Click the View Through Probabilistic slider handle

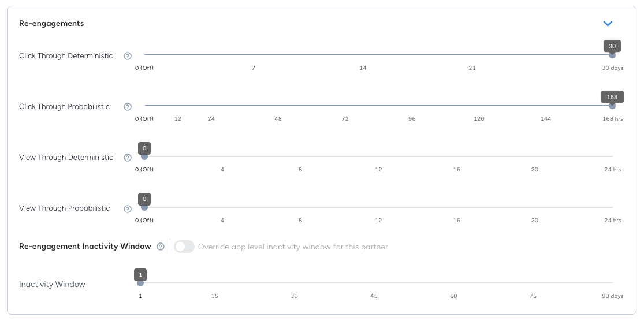click(144, 207)
